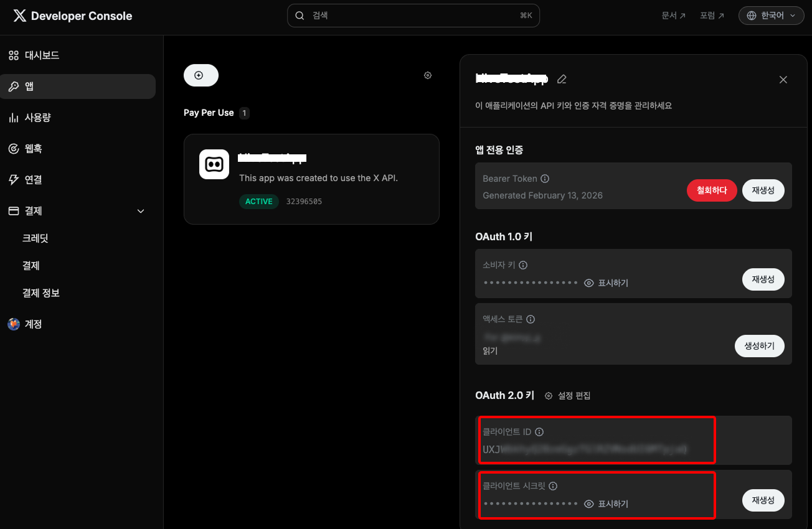Reveal the 클라이언트 시크릿 value

(x=606, y=504)
